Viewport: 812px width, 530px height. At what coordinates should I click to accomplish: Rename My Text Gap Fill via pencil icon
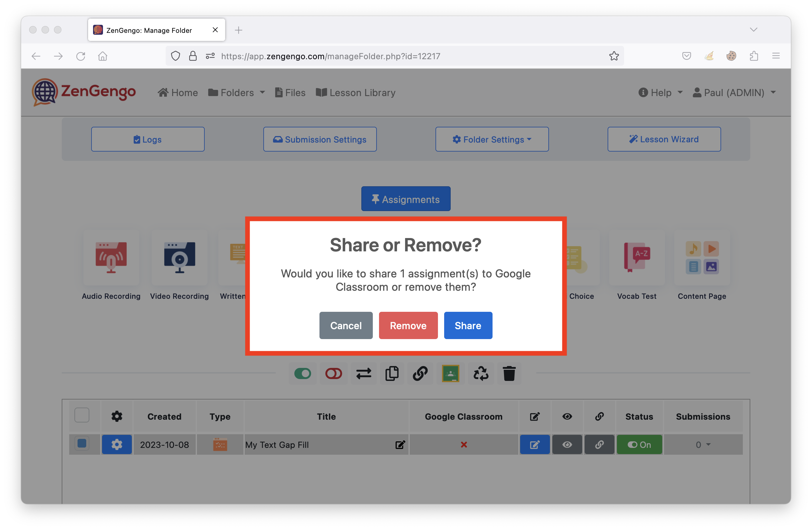[x=400, y=444]
